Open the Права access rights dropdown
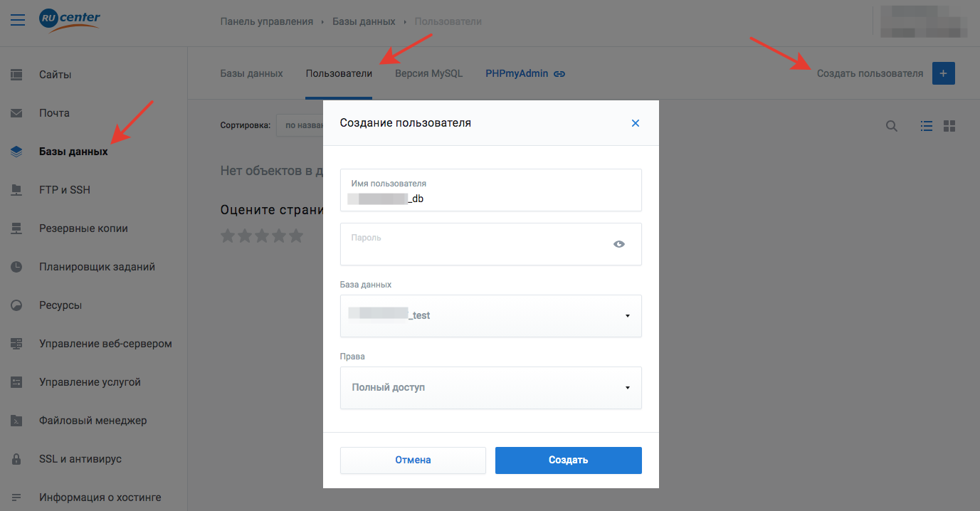 pos(490,387)
